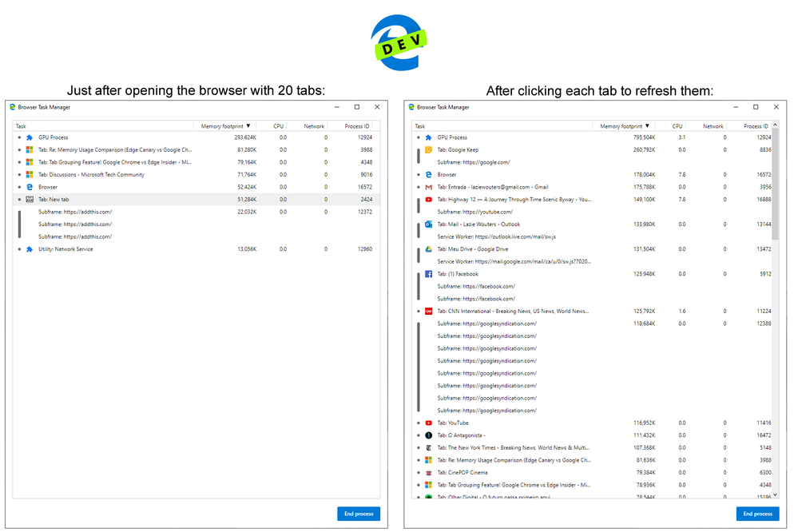
Task: Click CinePOP Cinema site icon
Action: click(428, 472)
